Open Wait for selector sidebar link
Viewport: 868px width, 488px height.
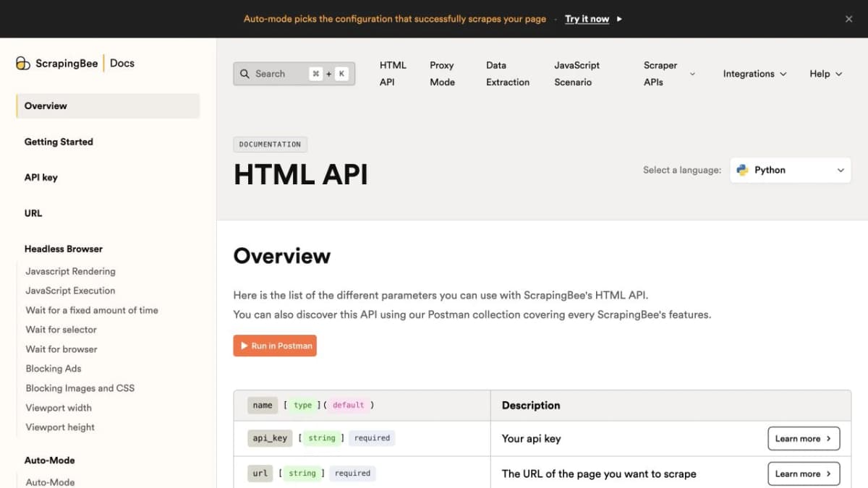point(61,330)
